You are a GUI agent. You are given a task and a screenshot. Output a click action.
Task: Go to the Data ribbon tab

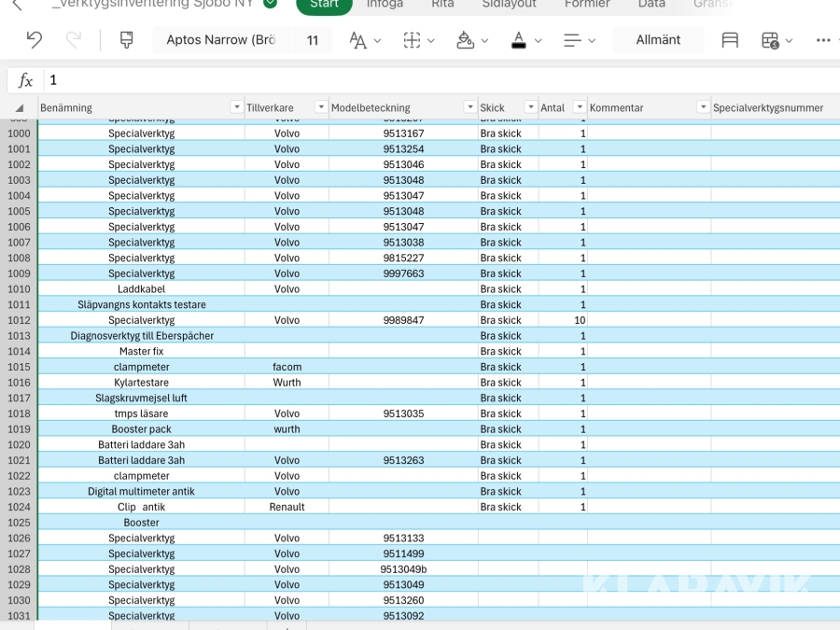pyautogui.click(x=651, y=4)
